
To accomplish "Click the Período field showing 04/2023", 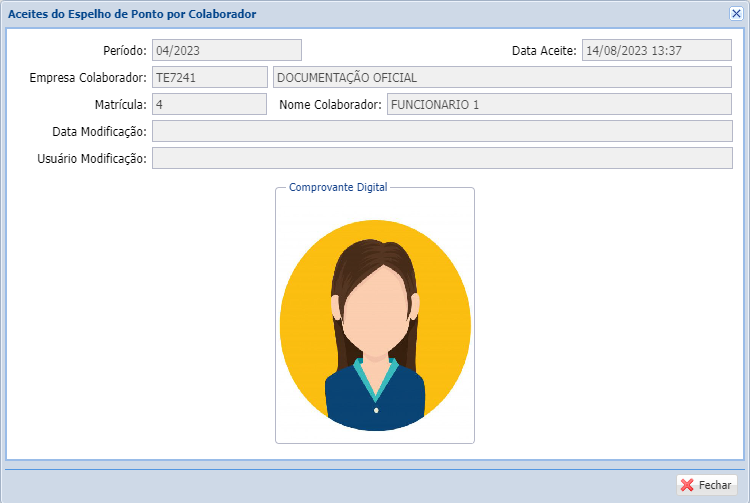I will [x=226, y=50].
